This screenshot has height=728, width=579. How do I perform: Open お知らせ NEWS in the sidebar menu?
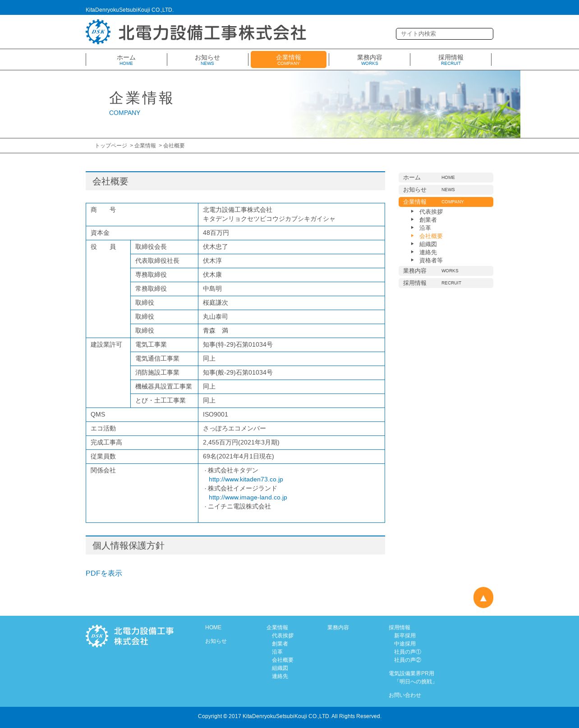point(446,190)
